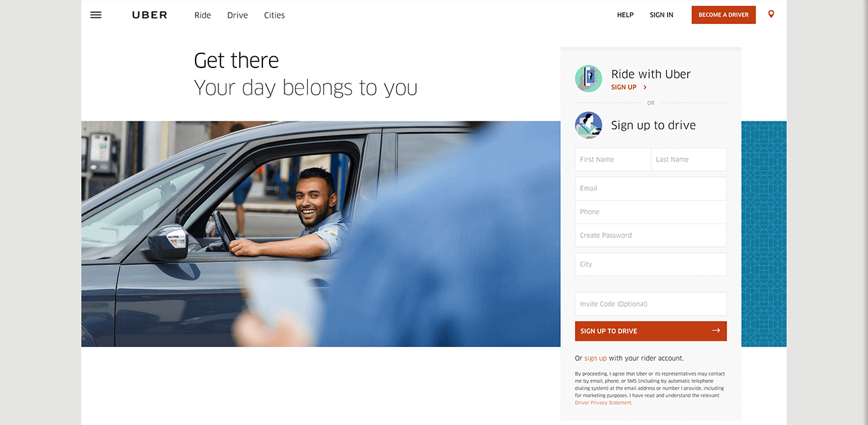Click SIGN IN in the header
Image resolution: width=868 pixels, height=425 pixels.
pyautogui.click(x=662, y=15)
